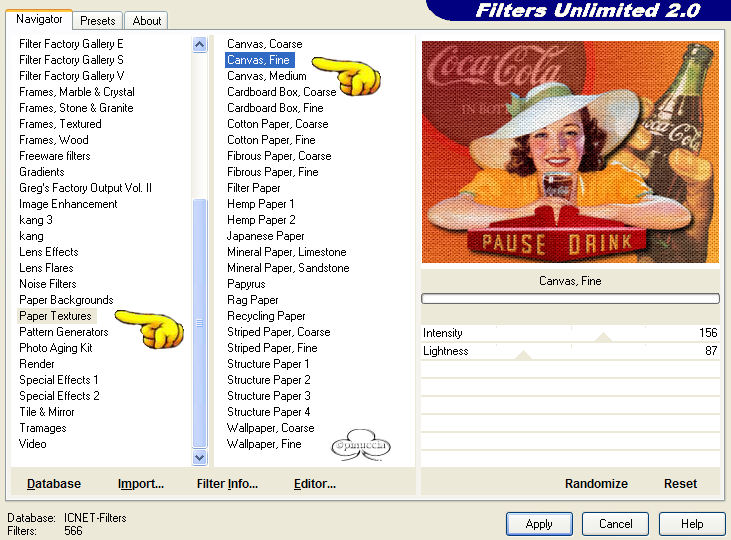This screenshot has width=731, height=540.
Task: Select Cardboard Box, Fine filter
Action: click(275, 108)
